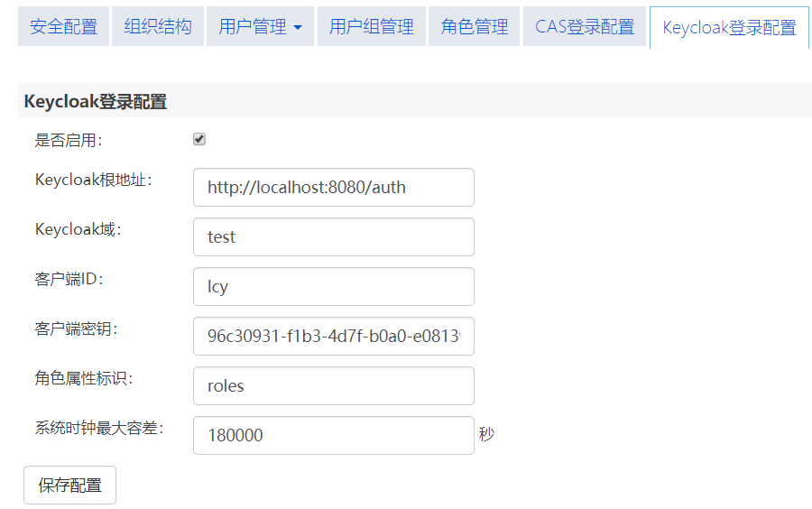Click the 秒 unit text beside tolerance field
Screen dimensions: 812x509
(x=486, y=435)
